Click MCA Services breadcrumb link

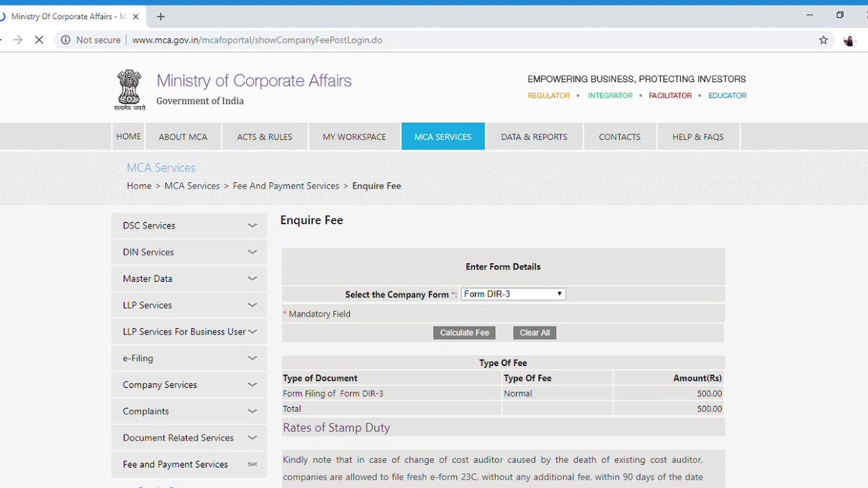point(192,186)
